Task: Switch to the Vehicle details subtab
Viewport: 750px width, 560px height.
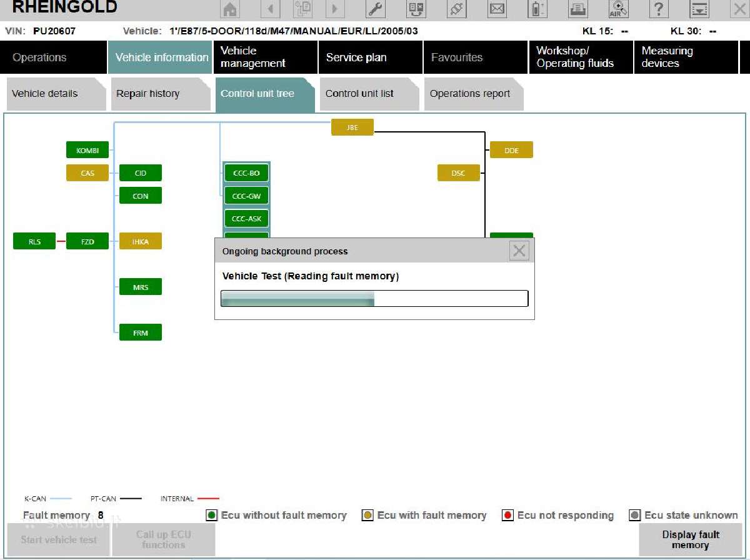Action: point(56,94)
